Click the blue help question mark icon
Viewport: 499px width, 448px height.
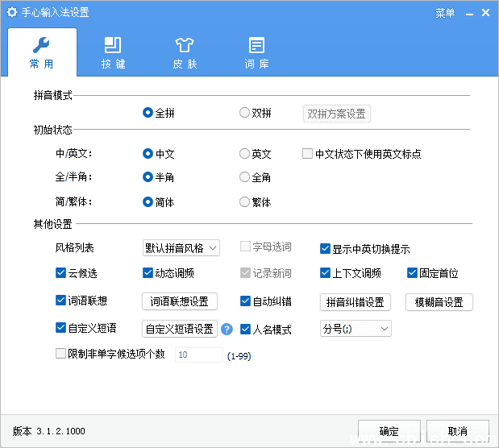click(227, 329)
